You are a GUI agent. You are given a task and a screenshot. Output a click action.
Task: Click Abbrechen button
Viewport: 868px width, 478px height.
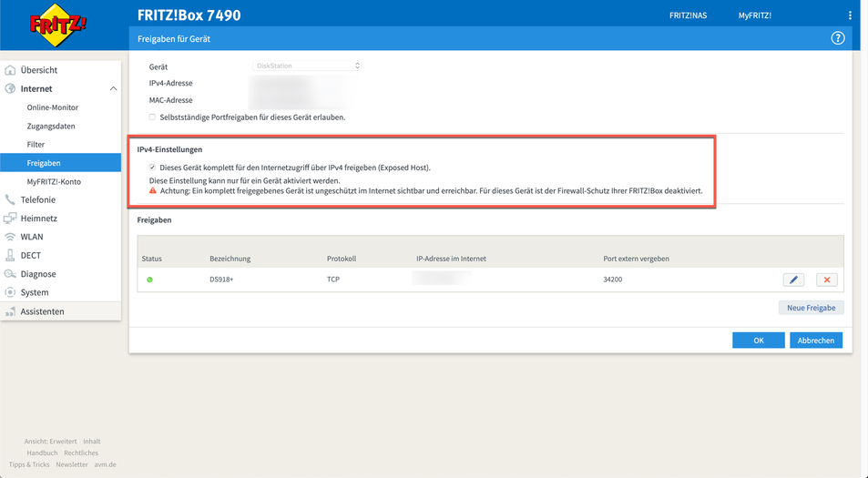coord(816,341)
